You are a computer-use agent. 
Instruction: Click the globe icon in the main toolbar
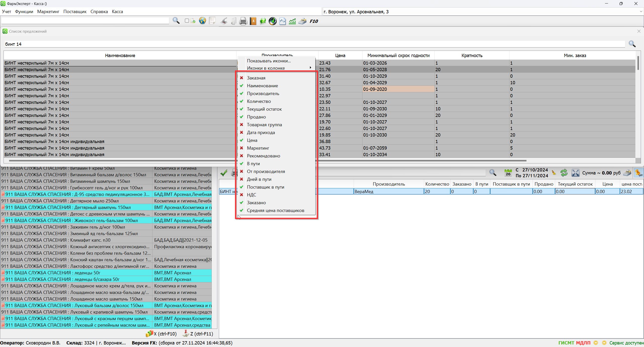pos(202,21)
